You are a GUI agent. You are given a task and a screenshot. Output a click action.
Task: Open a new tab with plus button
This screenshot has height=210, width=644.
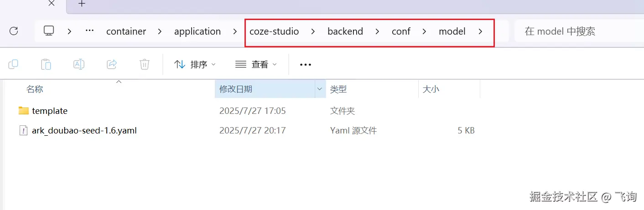82,4
